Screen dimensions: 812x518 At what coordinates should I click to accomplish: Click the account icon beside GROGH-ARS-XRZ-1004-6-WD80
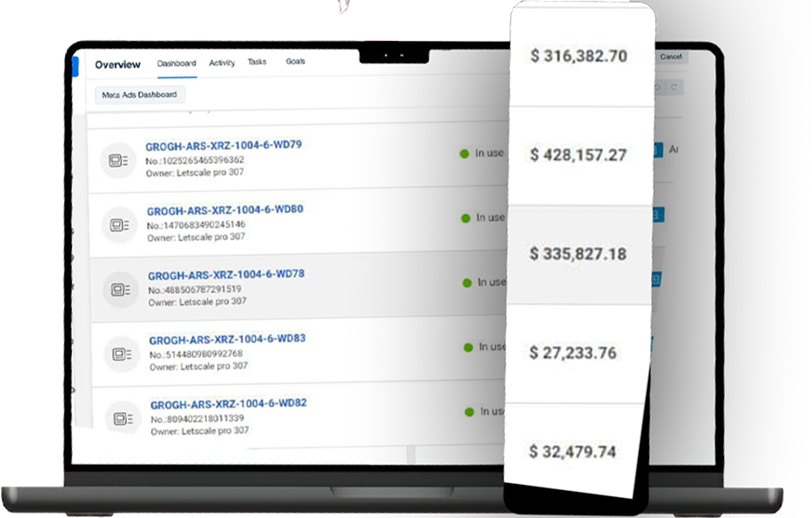[x=118, y=225]
